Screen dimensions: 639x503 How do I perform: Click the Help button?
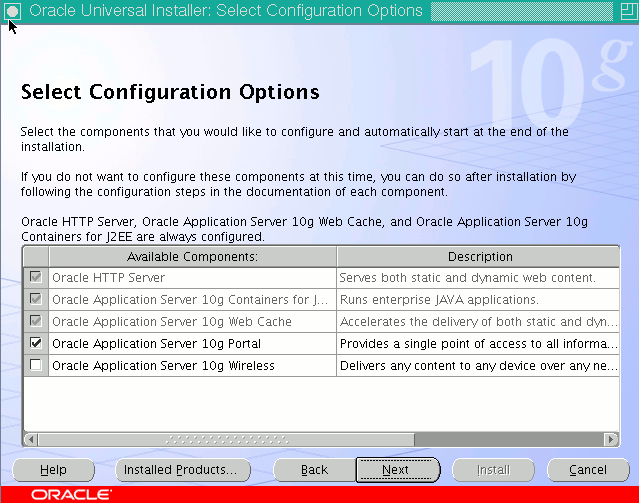(53, 470)
